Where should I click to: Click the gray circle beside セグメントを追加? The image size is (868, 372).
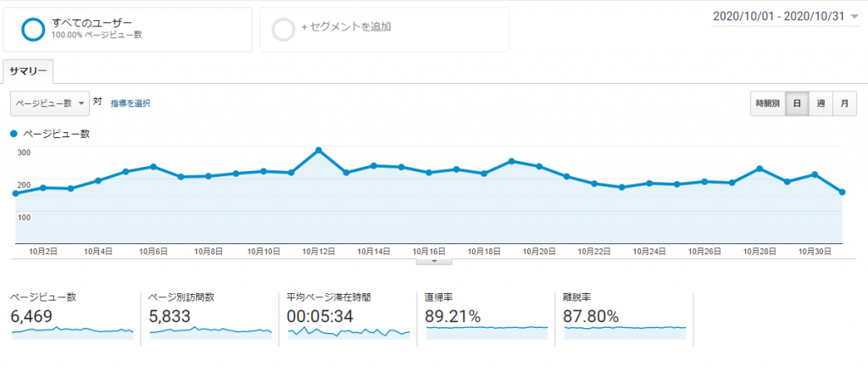(x=283, y=29)
